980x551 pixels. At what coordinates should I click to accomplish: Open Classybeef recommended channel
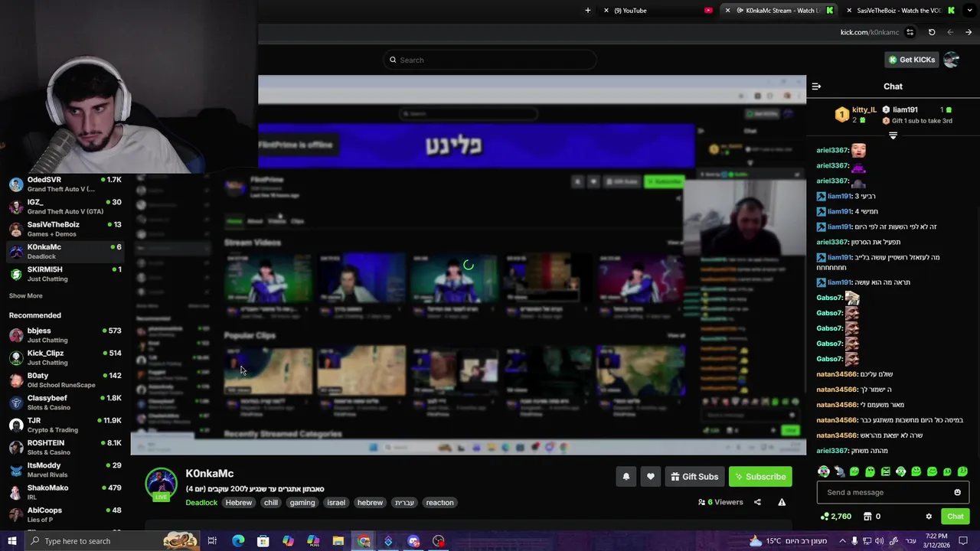click(x=65, y=403)
